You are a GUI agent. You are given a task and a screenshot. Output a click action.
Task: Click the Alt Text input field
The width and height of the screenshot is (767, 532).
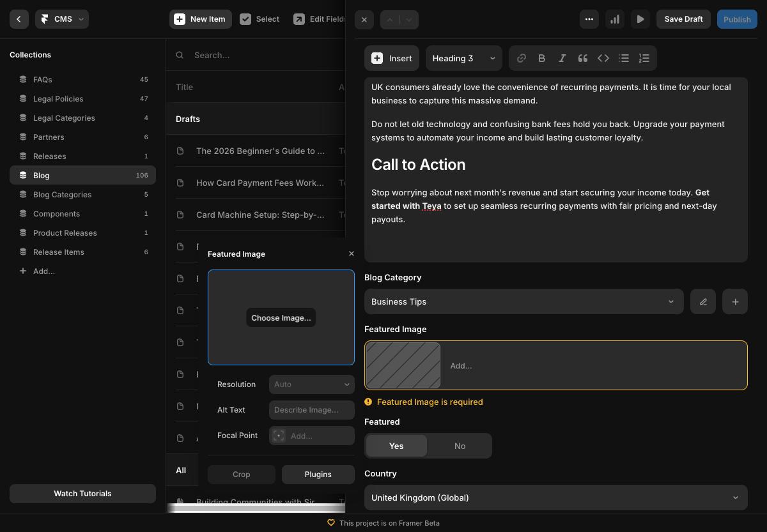[311, 410]
